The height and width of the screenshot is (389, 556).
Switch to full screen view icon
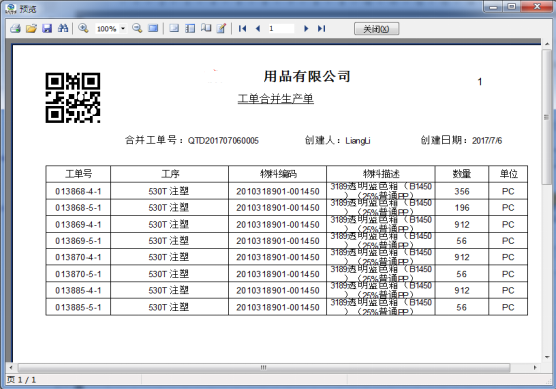[x=153, y=28]
